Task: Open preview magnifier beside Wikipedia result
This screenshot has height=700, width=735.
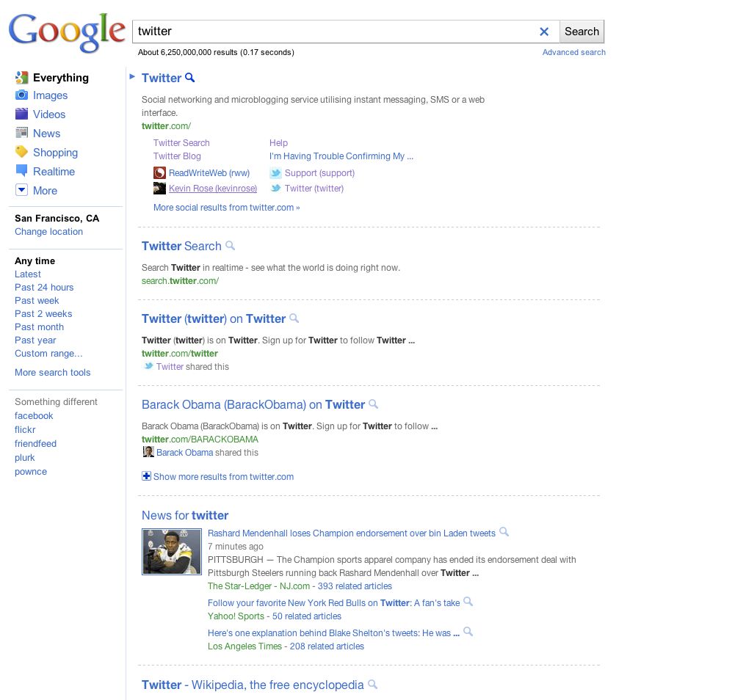Action: coord(373,685)
